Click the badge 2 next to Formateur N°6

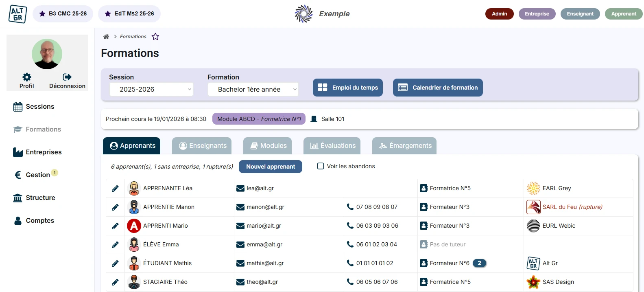click(480, 263)
